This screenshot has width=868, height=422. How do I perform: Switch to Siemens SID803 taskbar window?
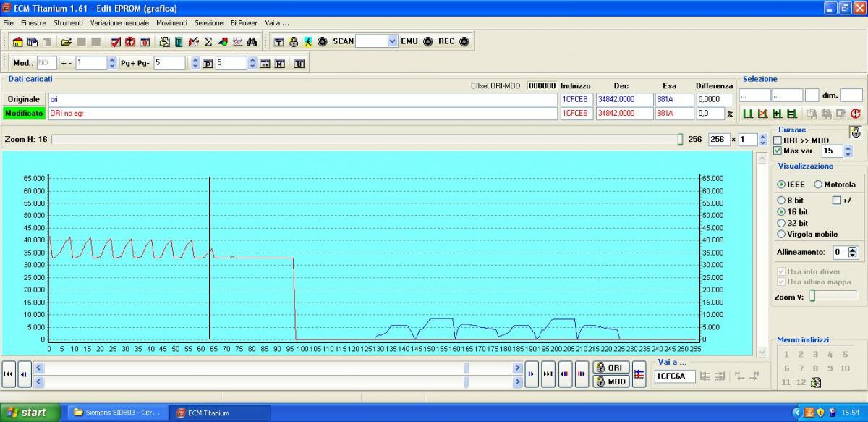tap(118, 413)
